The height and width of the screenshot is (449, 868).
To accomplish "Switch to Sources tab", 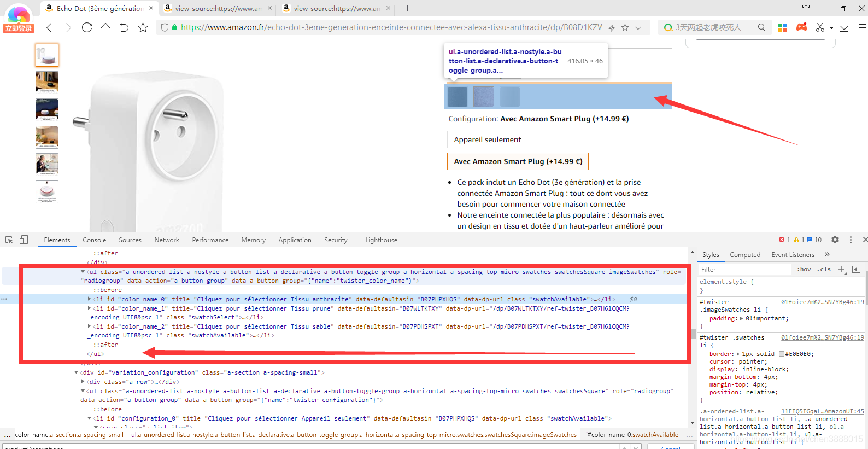I will tap(130, 240).
